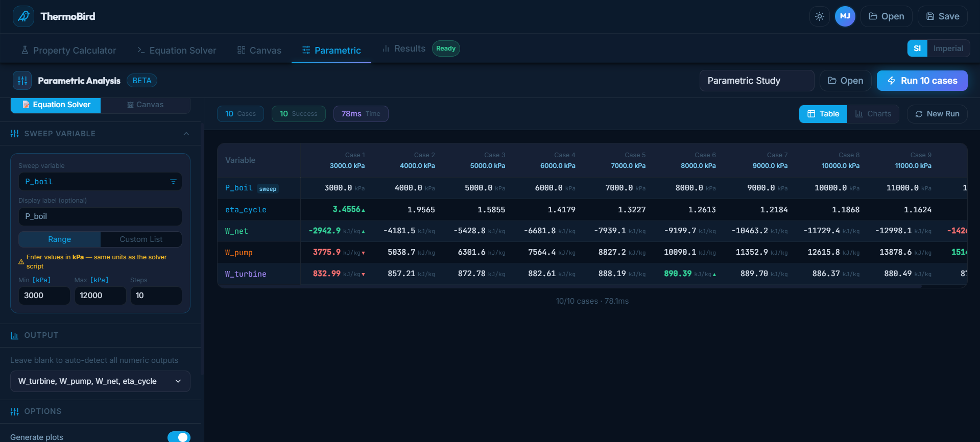
Task: Click W_pump value 3775.9
Action: (327, 252)
